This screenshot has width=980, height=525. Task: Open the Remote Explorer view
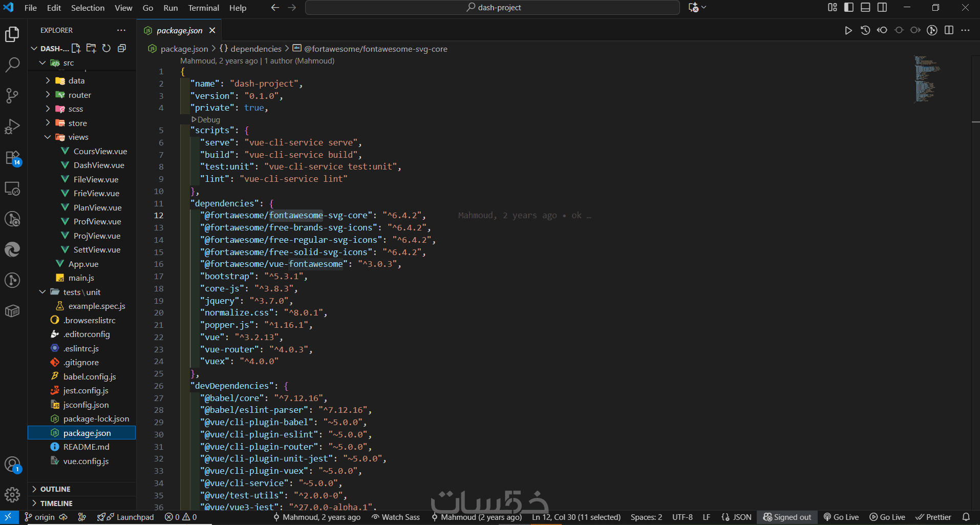coord(12,188)
